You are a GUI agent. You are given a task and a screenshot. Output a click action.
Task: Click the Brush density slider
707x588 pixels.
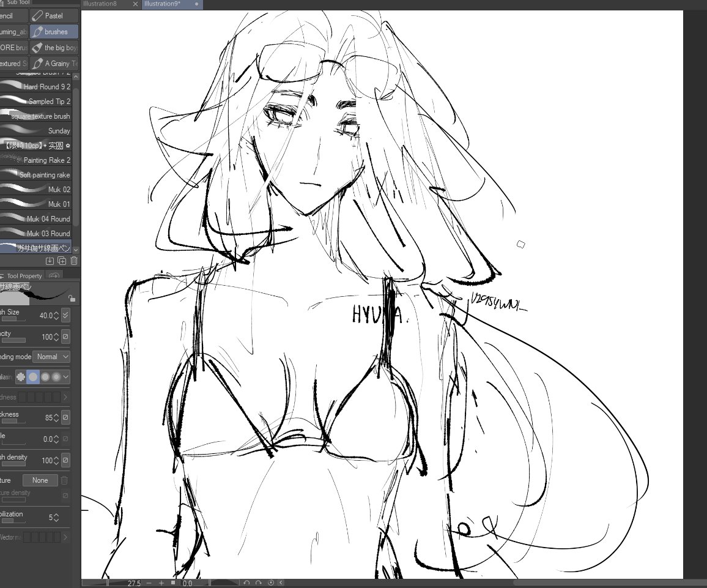pyautogui.click(x=13, y=464)
